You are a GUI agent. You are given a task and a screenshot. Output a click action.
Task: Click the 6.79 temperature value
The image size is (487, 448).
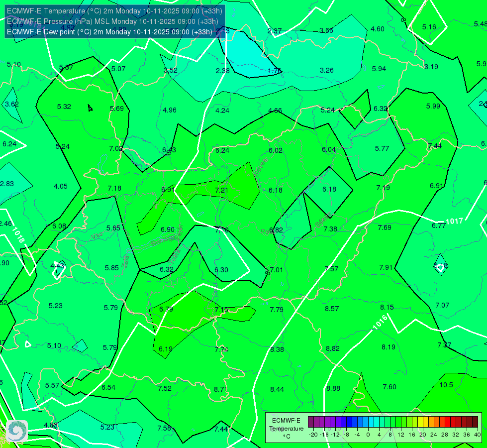click(166, 309)
